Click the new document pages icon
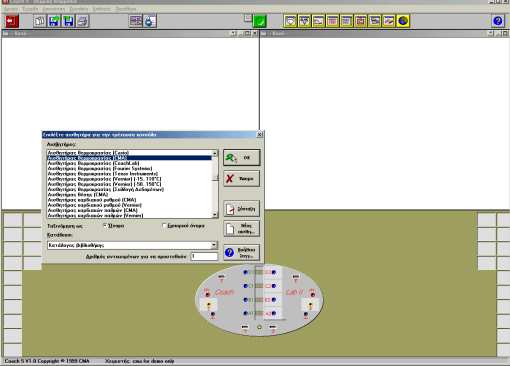 point(40,21)
